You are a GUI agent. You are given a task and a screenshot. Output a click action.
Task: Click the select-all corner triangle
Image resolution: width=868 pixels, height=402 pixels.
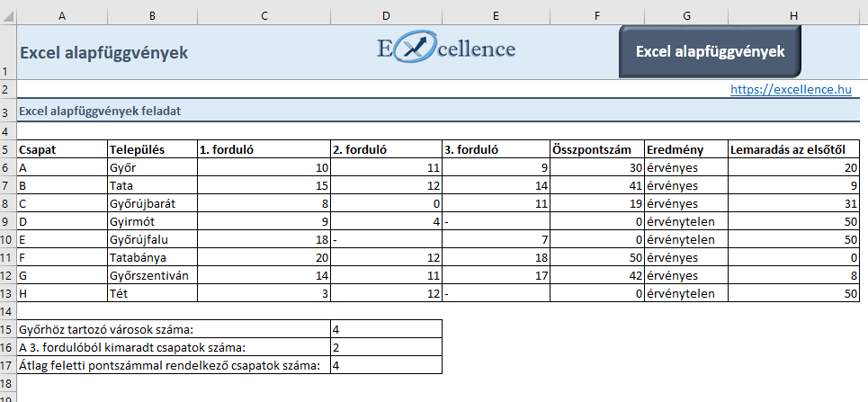[8, 16]
